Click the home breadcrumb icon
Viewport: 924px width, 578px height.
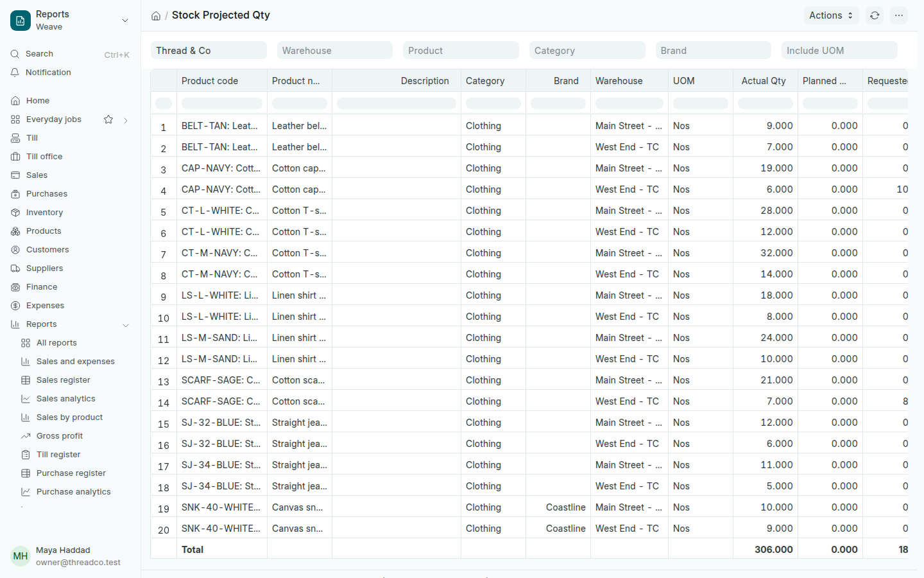point(156,16)
